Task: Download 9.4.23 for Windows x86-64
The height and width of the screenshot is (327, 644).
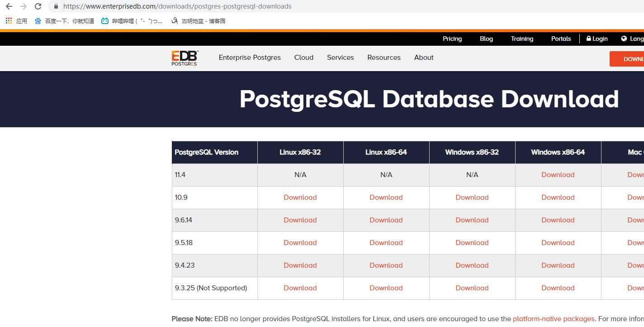Action: (558, 265)
